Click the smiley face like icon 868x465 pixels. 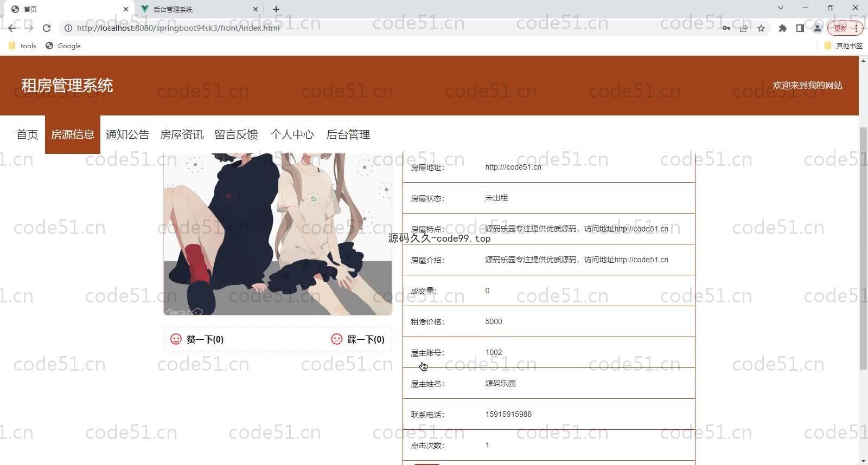coord(176,339)
